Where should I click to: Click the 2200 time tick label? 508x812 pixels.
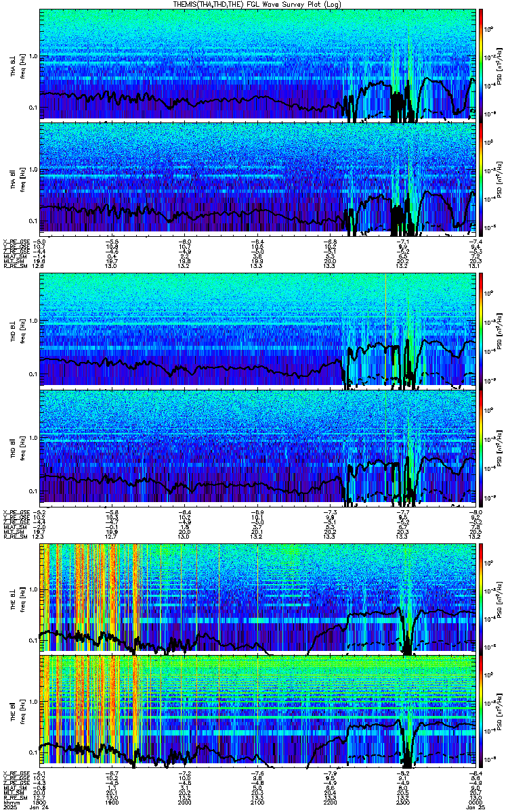click(x=331, y=803)
